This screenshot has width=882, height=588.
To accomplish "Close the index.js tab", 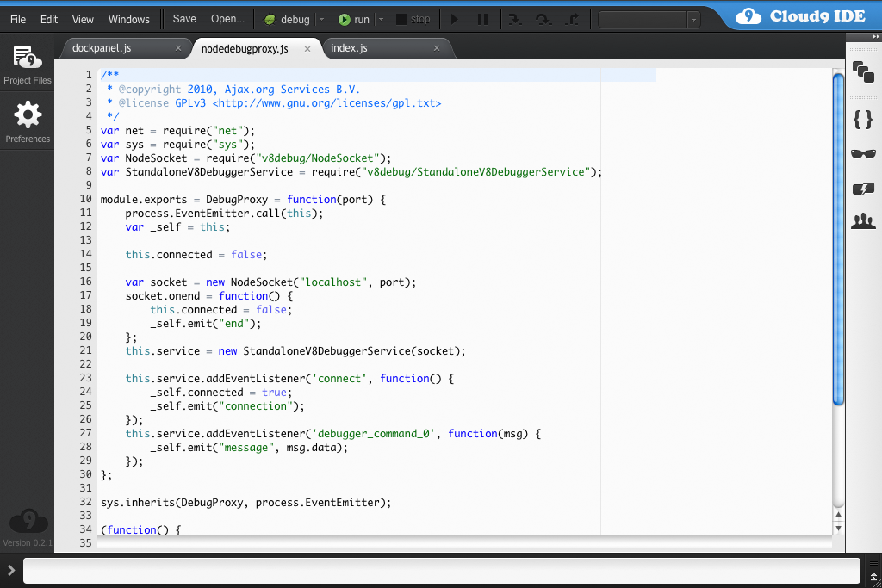I will (x=437, y=48).
